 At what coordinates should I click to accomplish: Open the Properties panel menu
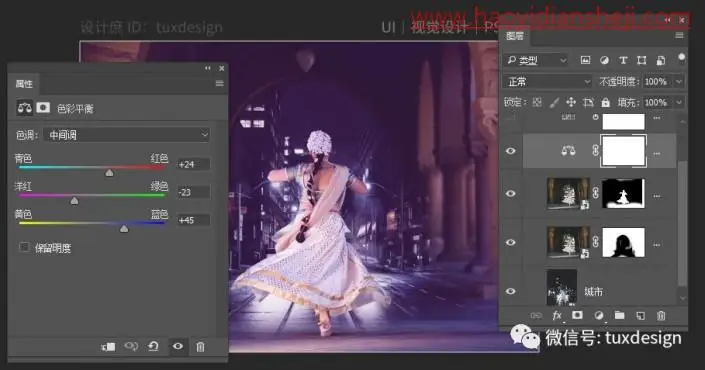(219, 83)
